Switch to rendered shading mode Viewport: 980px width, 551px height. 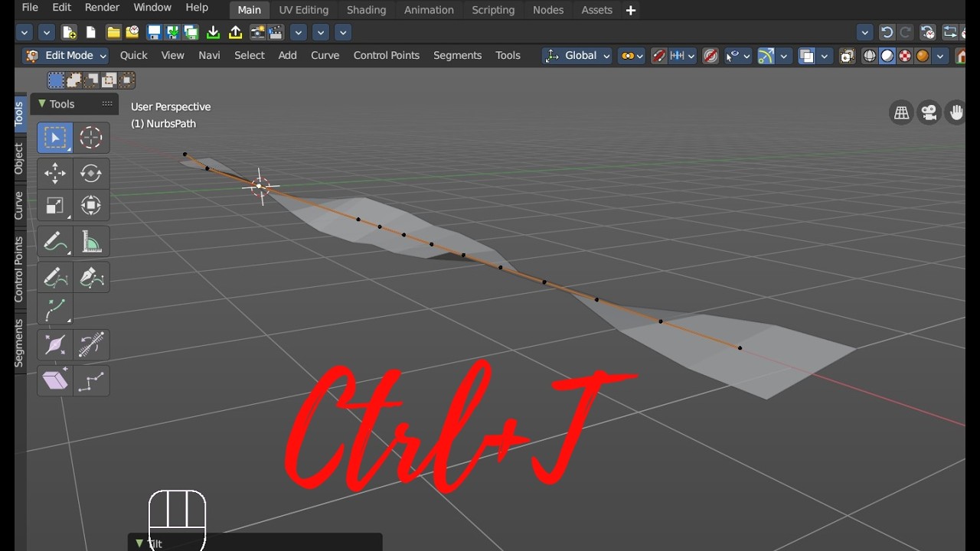pyautogui.click(x=923, y=56)
